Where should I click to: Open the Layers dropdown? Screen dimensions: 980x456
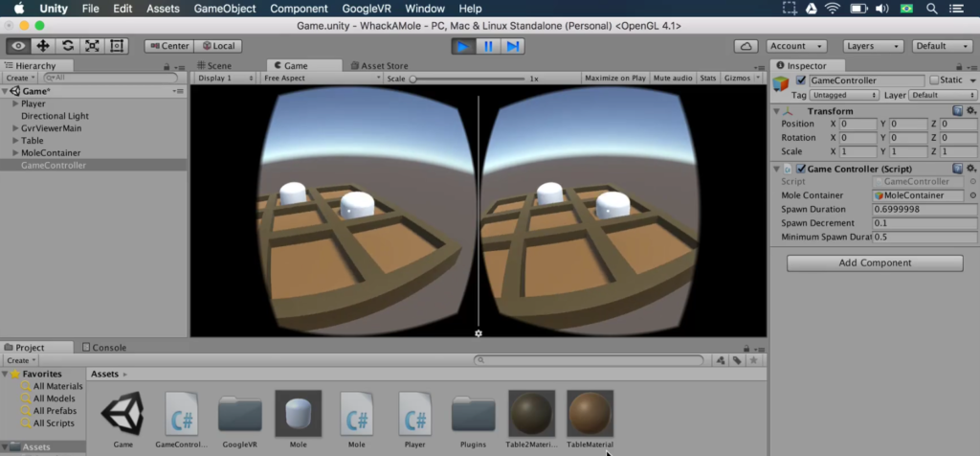tap(873, 46)
